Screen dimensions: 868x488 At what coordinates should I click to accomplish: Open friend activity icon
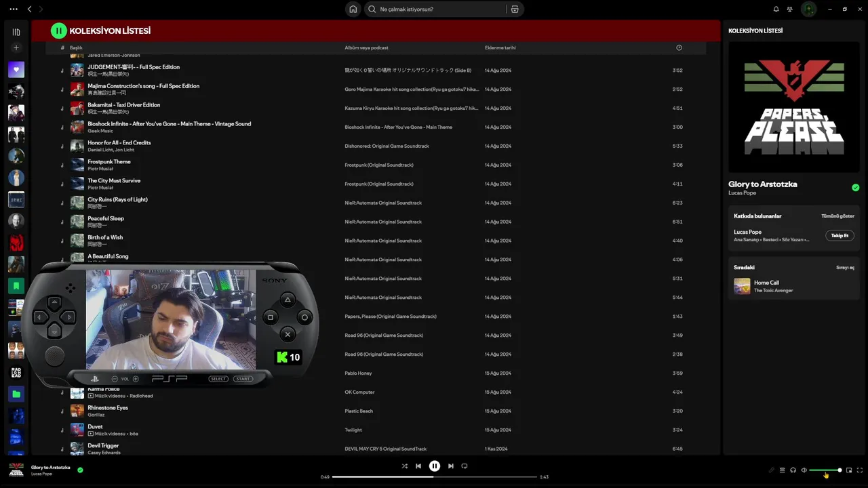[790, 9]
